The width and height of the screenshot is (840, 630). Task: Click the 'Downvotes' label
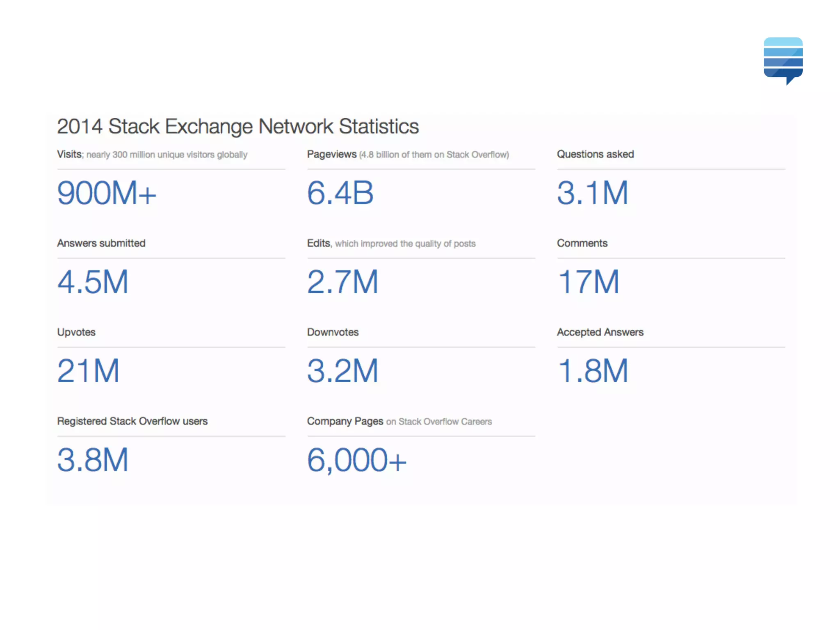333,332
